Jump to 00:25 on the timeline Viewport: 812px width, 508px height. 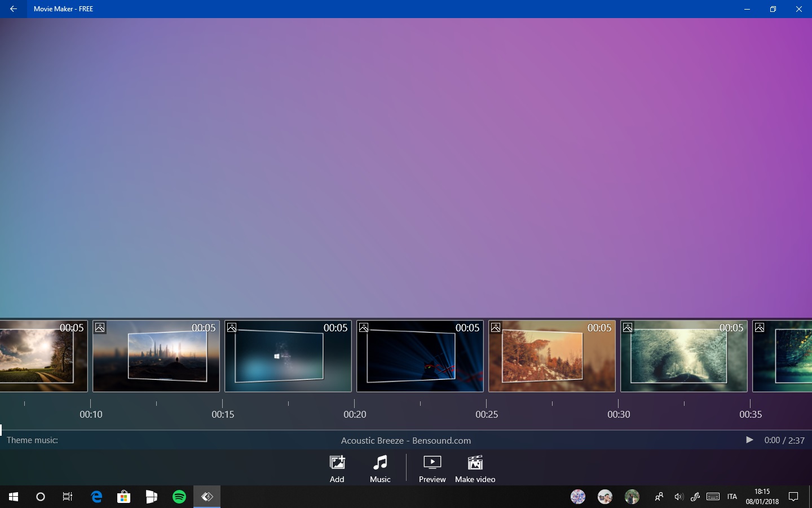487,414
